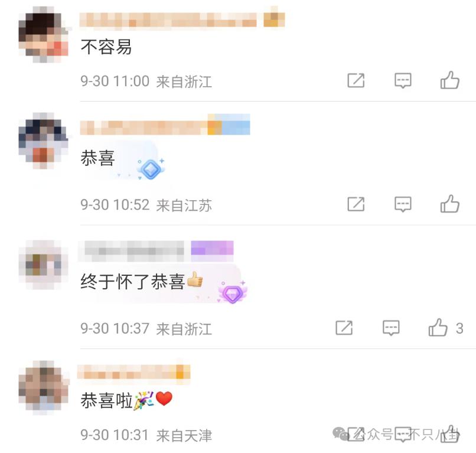Open username above the 恭喜啦 comment

coord(127,372)
